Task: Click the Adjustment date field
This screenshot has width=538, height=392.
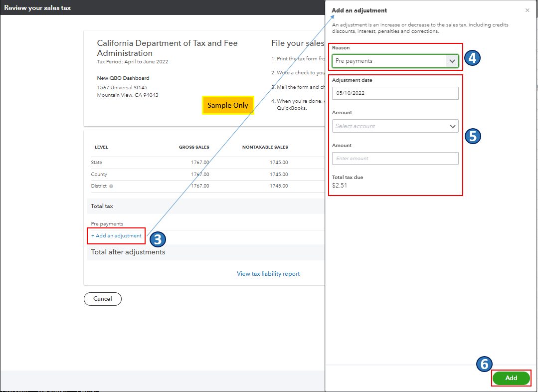Action: [395, 93]
